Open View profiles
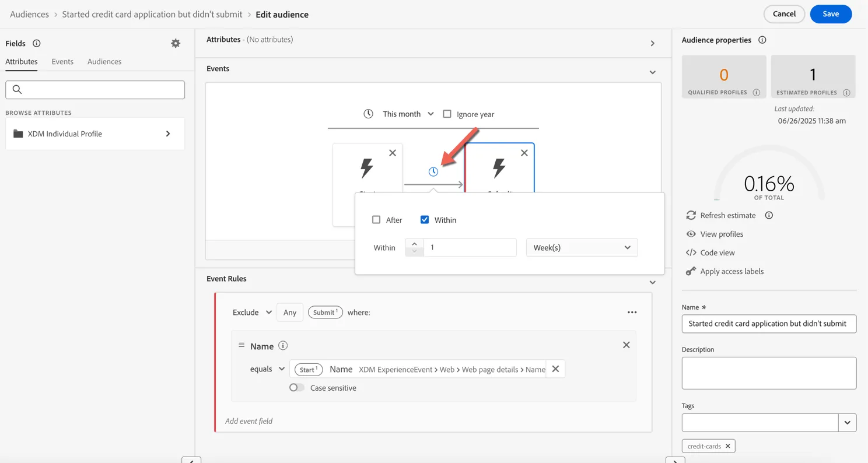Image resolution: width=868 pixels, height=463 pixels. 722,234
